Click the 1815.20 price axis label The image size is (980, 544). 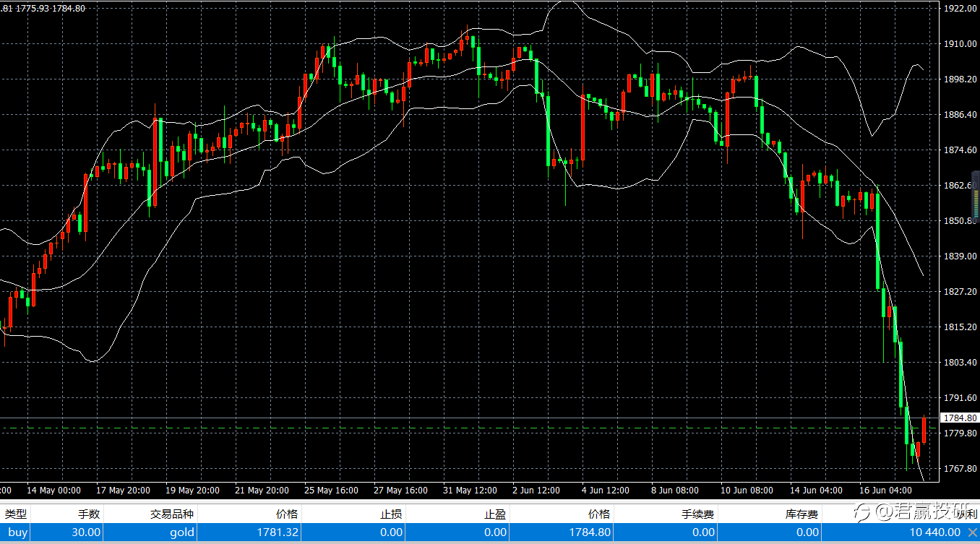click(x=960, y=327)
